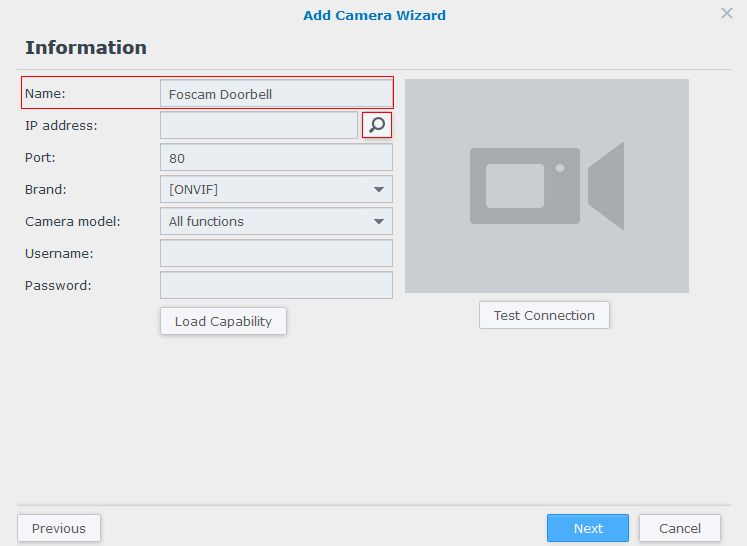Close the Add Camera Wizard with the X
Image resolution: width=747 pixels, height=546 pixels.
pos(727,13)
